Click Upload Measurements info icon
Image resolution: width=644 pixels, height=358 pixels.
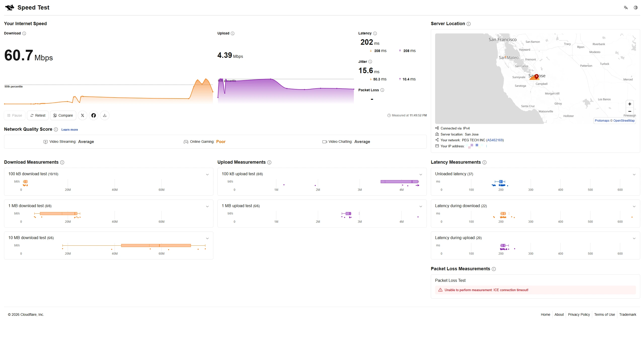269,162
